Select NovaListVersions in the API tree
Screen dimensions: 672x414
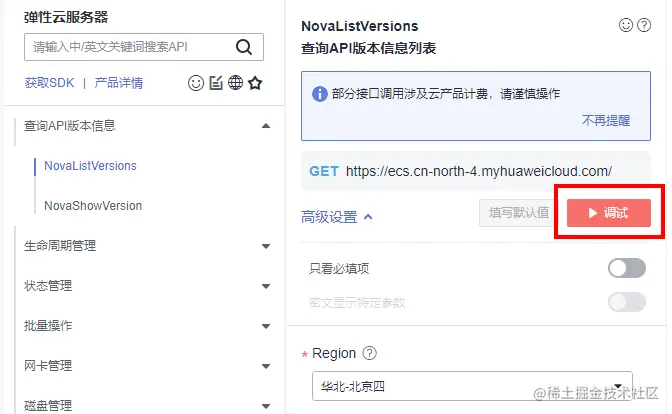(90, 166)
